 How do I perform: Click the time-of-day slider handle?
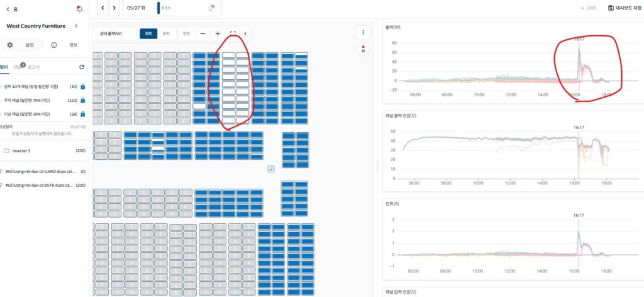click(x=158, y=8)
